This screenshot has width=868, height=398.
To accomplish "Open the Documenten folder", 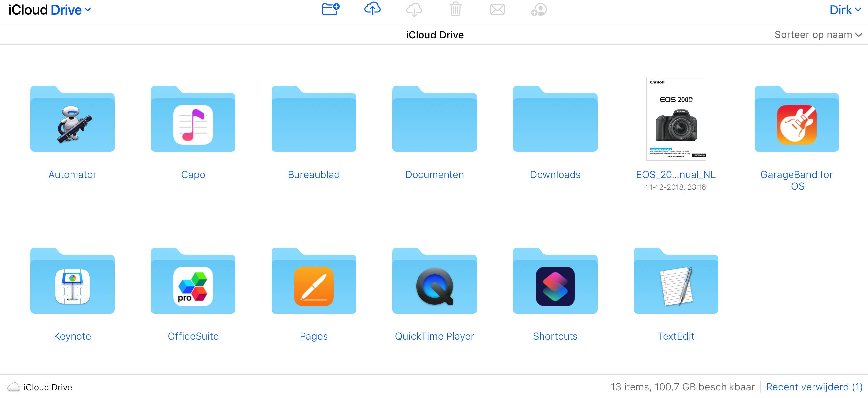I will 434,119.
